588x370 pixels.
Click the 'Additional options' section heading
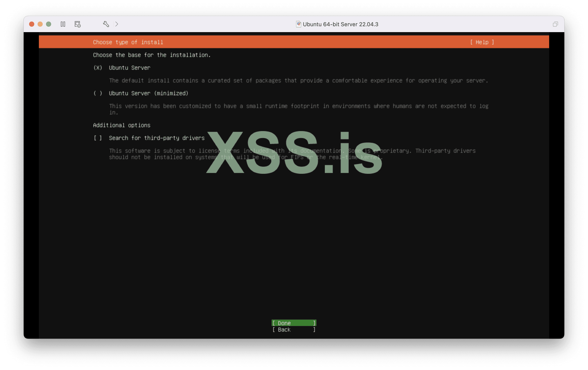coord(122,125)
